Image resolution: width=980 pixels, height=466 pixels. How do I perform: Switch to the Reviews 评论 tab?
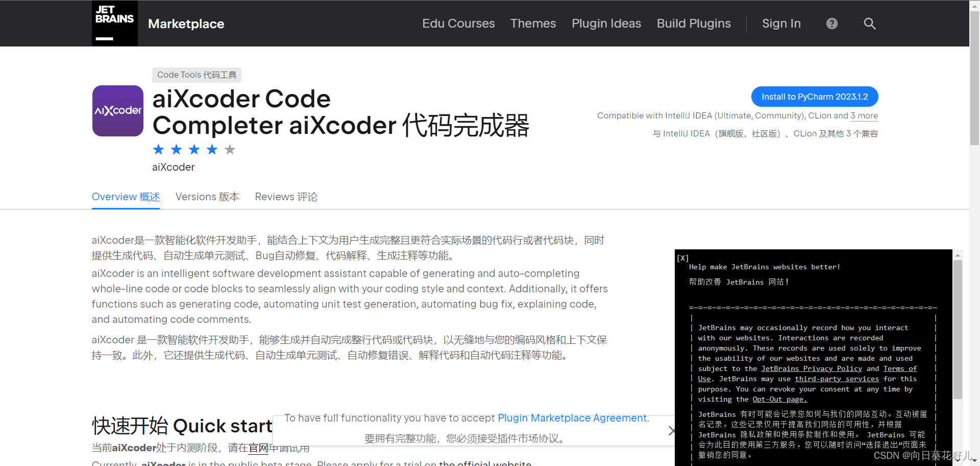click(286, 197)
